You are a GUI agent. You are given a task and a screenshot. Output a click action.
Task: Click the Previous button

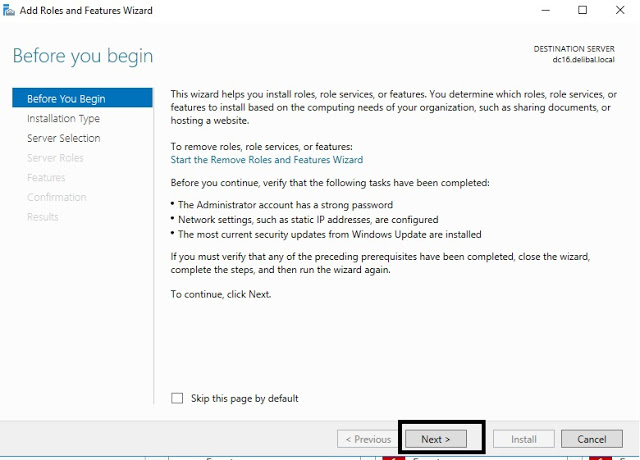[x=367, y=439]
